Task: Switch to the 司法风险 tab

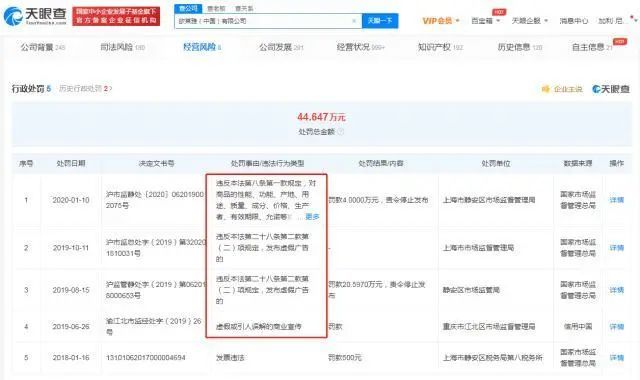Action: (122, 47)
